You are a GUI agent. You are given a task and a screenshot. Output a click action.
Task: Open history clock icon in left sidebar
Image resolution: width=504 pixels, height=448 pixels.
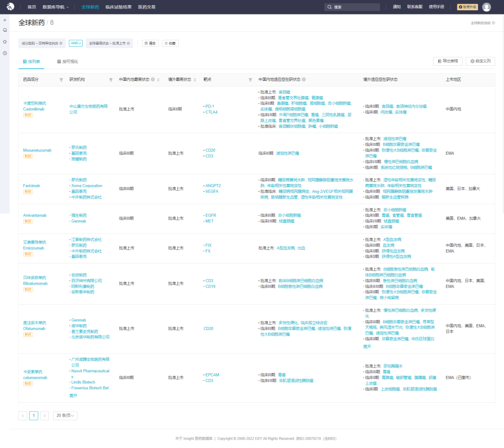(5, 53)
